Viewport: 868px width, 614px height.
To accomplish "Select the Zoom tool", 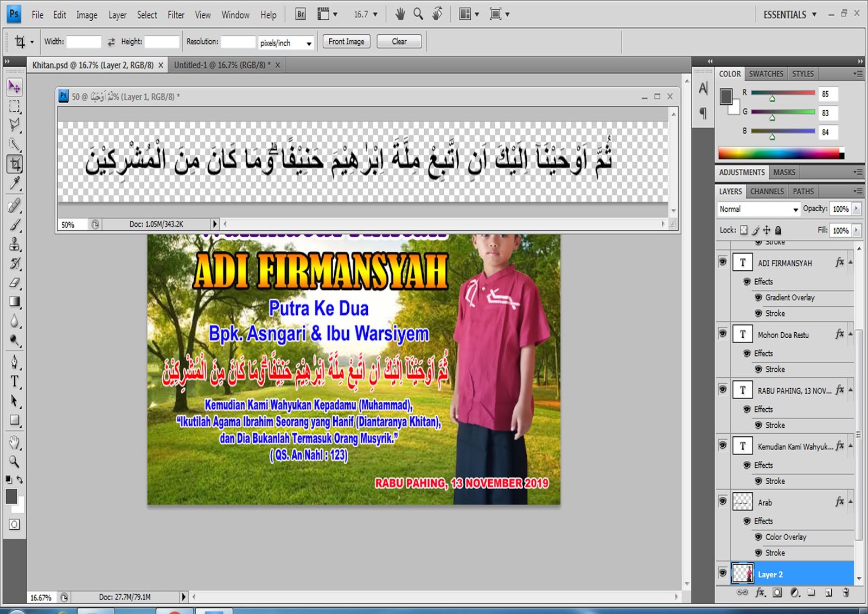I will click(x=15, y=462).
